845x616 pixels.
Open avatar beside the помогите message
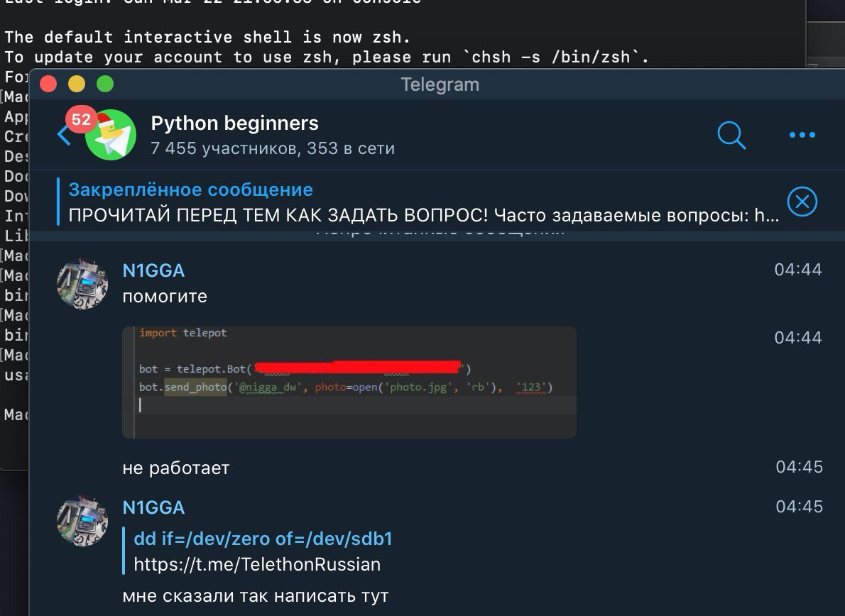pos(82,284)
